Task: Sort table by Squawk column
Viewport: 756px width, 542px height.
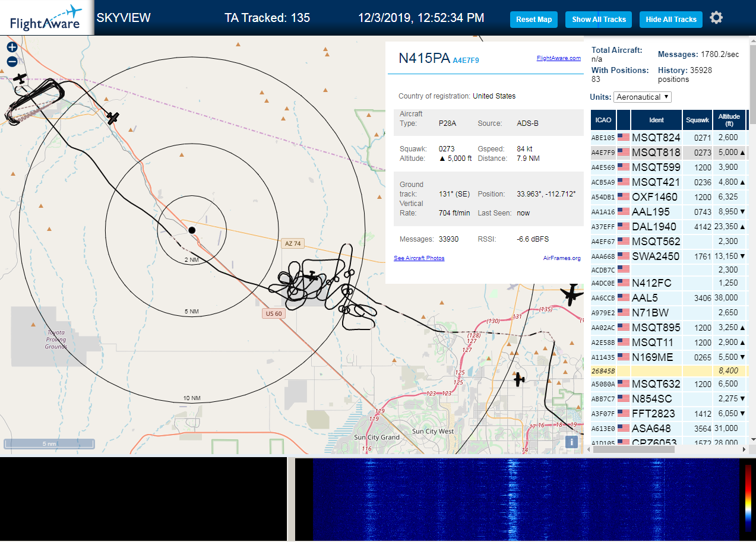Action: tap(697, 120)
